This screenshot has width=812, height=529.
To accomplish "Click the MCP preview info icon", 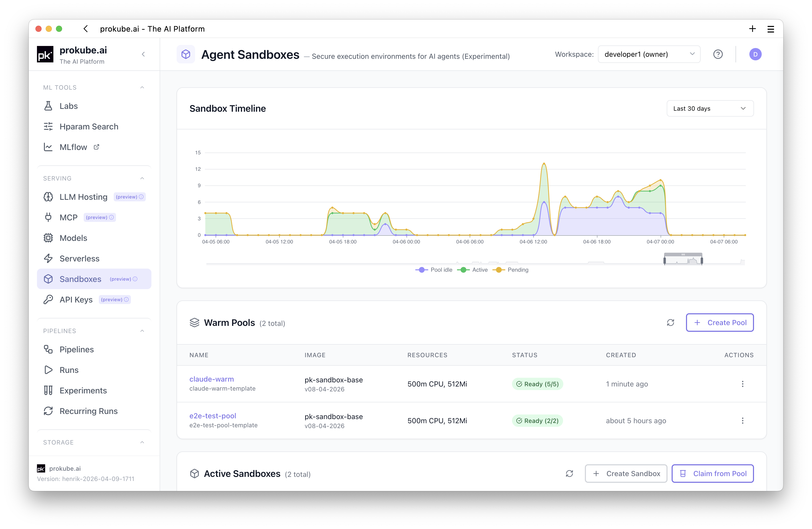I will tap(111, 218).
